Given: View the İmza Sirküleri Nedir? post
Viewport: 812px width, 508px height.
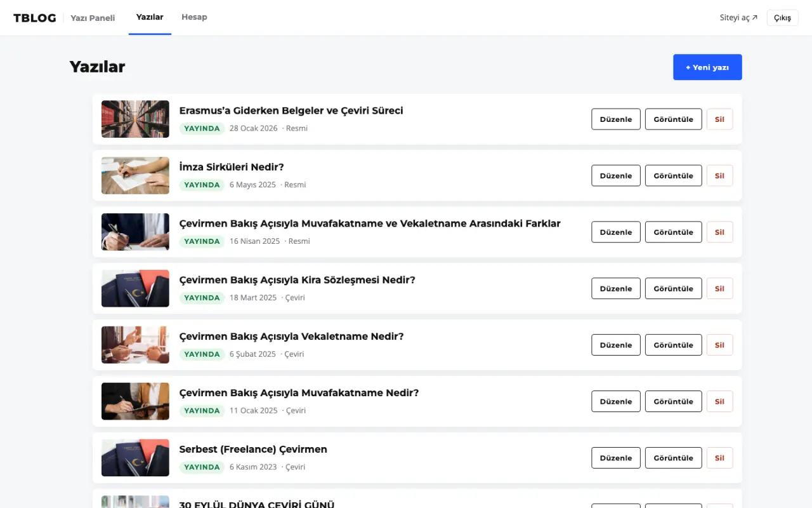Looking at the screenshot, I should pos(674,176).
